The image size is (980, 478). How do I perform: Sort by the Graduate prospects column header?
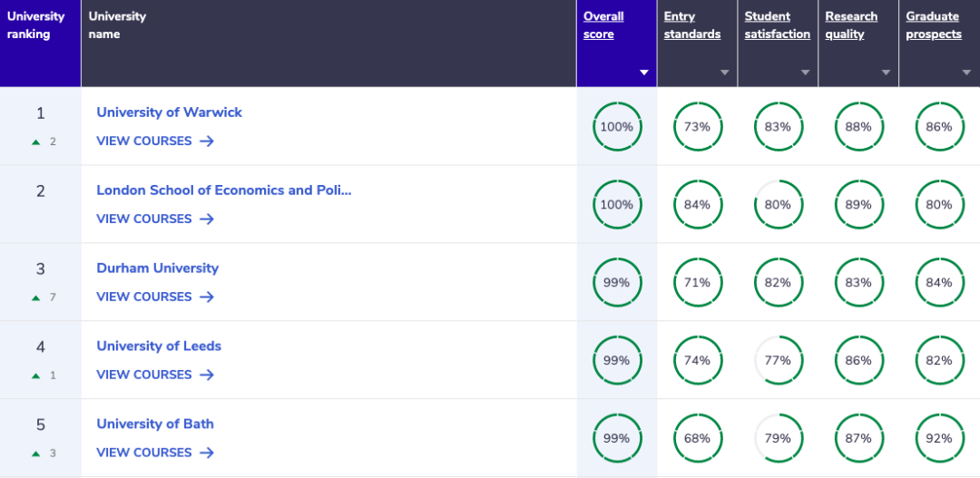pos(933,25)
